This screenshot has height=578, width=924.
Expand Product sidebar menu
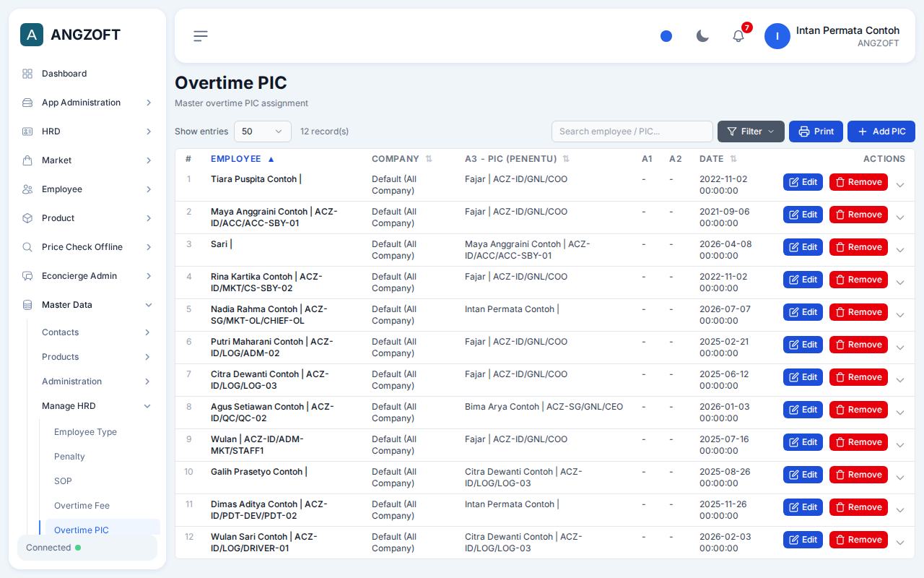click(x=87, y=218)
